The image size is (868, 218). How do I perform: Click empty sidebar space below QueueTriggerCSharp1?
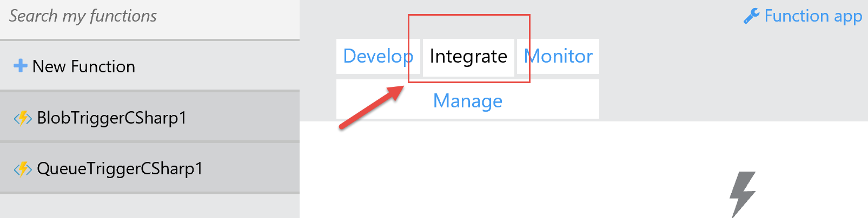(150, 206)
